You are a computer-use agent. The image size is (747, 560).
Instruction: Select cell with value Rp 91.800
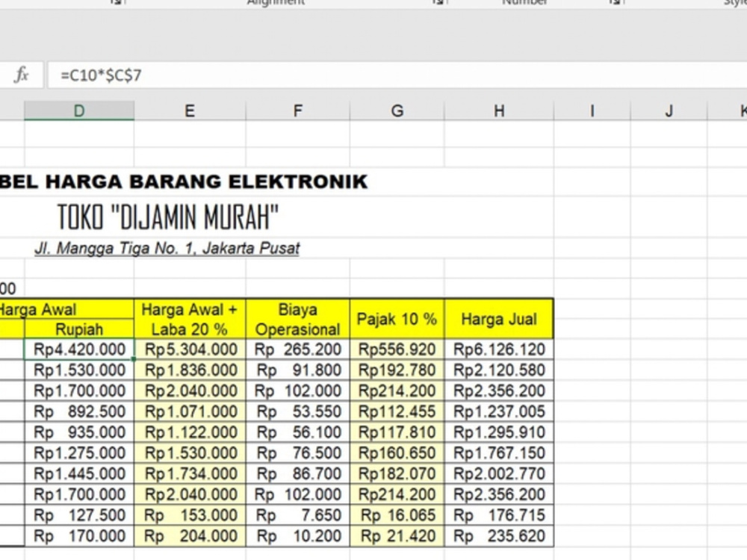click(x=298, y=370)
